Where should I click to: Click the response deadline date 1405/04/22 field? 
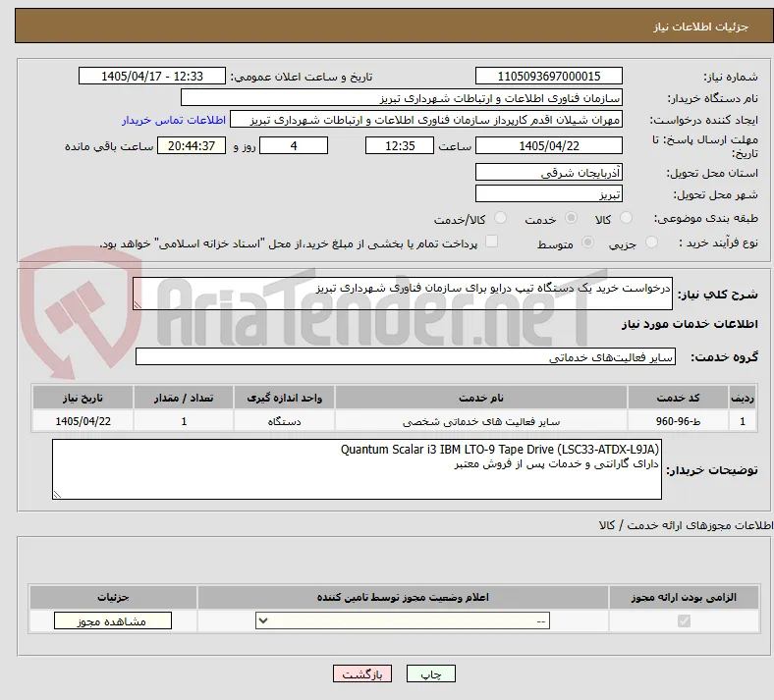[x=548, y=145]
